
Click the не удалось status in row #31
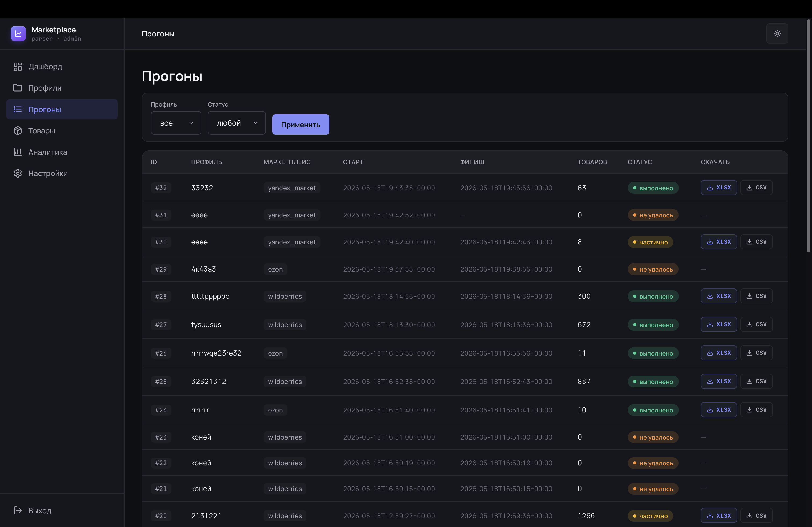pyautogui.click(x=653, y=215)
